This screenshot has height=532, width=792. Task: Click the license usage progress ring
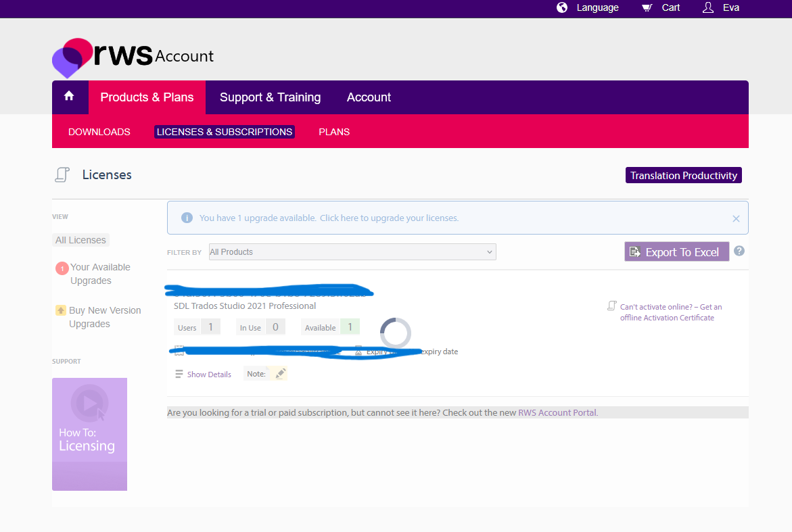[396, 333]
